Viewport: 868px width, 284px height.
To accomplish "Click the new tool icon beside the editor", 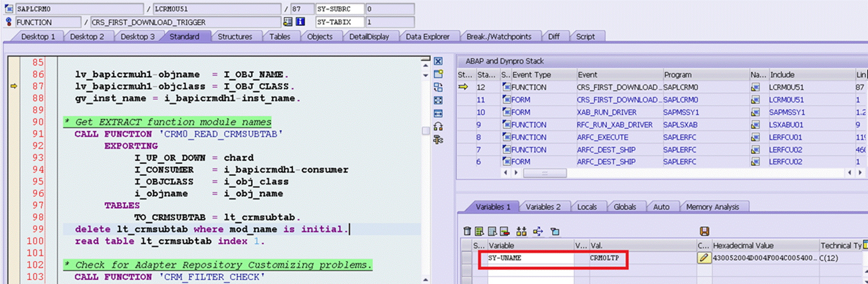I will (438, 74).
